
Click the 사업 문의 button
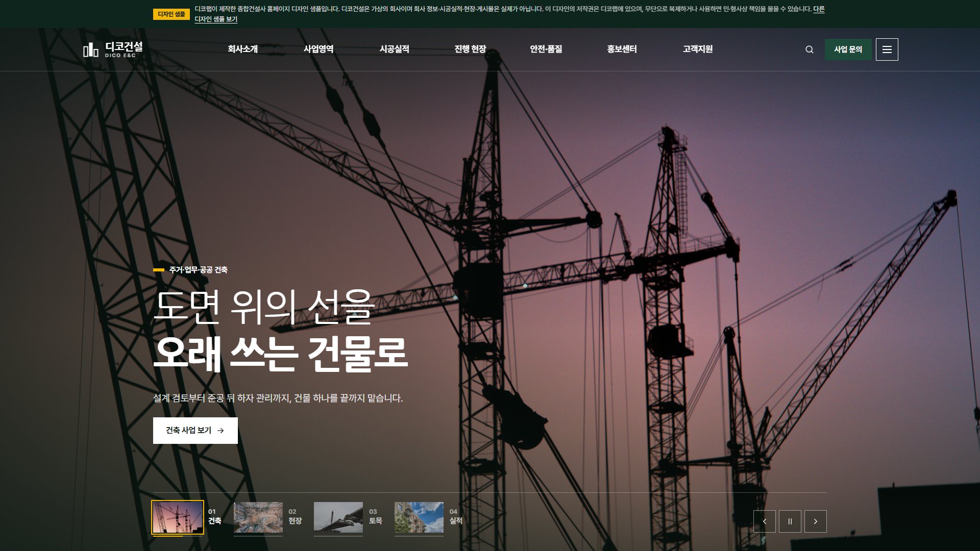tap(848, 49)
